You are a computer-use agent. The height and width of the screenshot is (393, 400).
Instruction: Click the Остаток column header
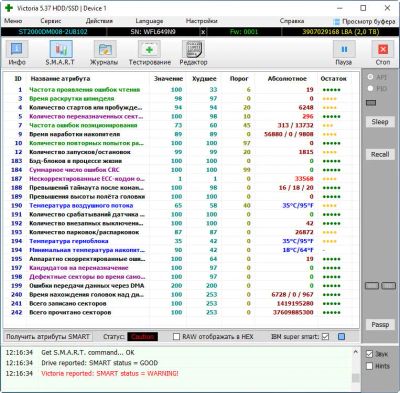coord(333,79)
